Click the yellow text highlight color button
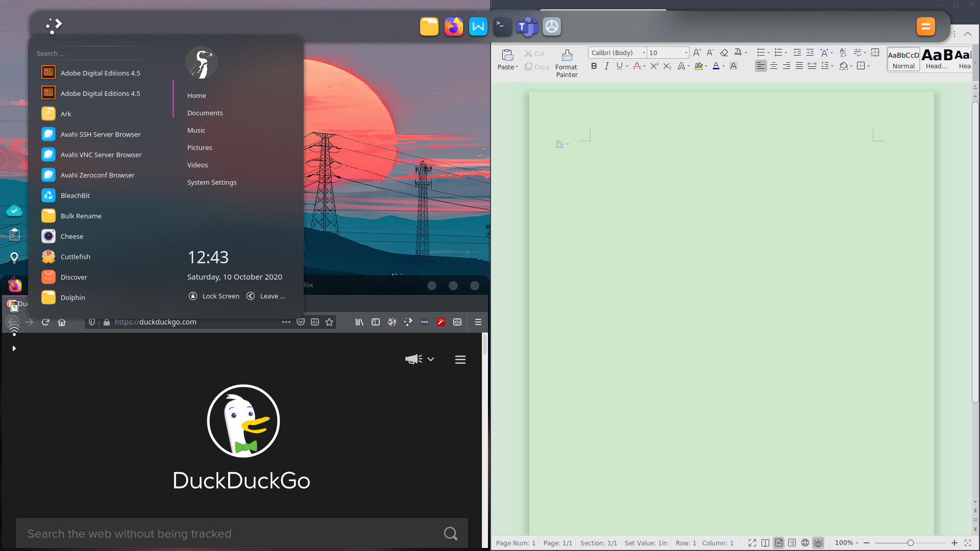 point(699,66)
